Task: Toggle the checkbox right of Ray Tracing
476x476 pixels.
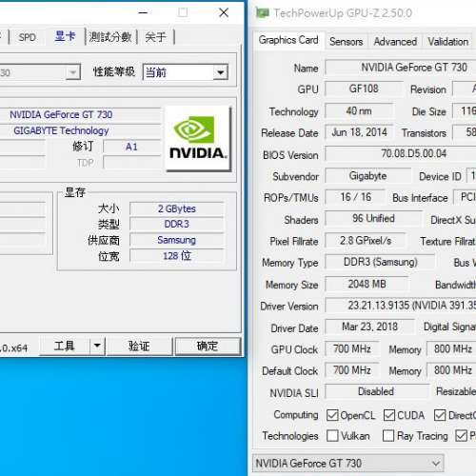Action: pos(461,436)
